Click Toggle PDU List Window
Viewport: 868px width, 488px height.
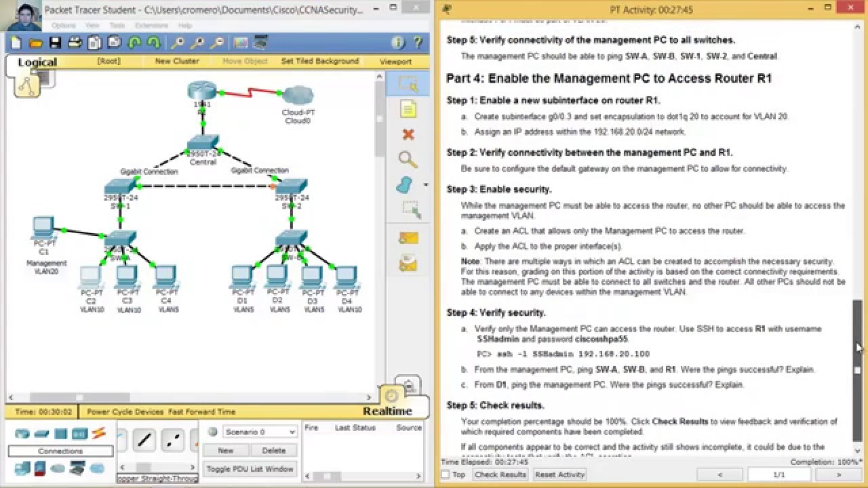click(250, 469)
